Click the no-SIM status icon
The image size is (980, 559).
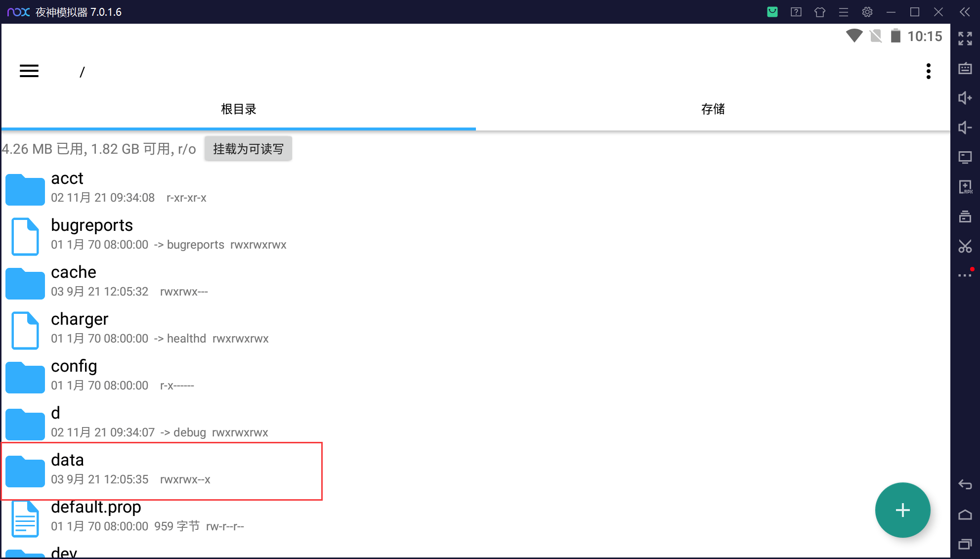click(x=876, y=36)
